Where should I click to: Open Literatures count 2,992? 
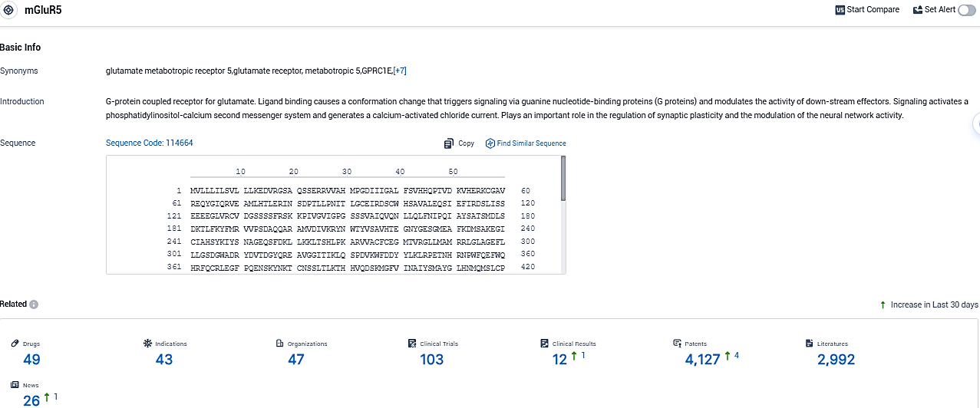[x=836, y=360]
